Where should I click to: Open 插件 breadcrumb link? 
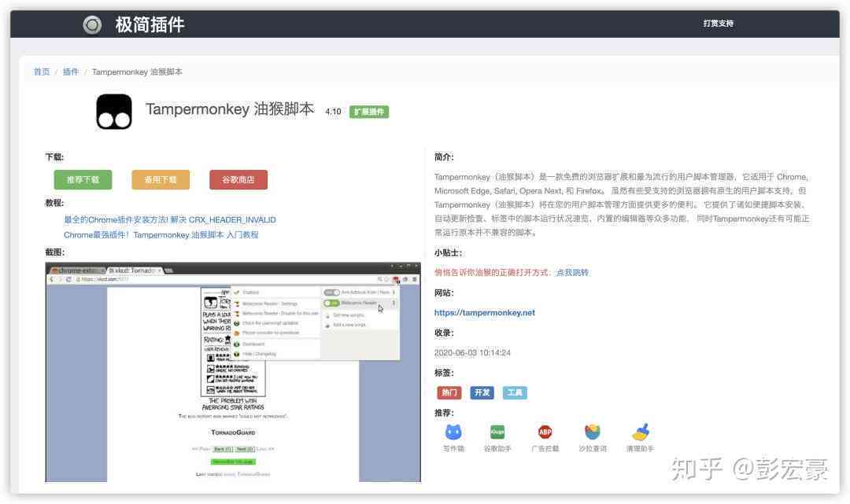click(x=71, y=72)
